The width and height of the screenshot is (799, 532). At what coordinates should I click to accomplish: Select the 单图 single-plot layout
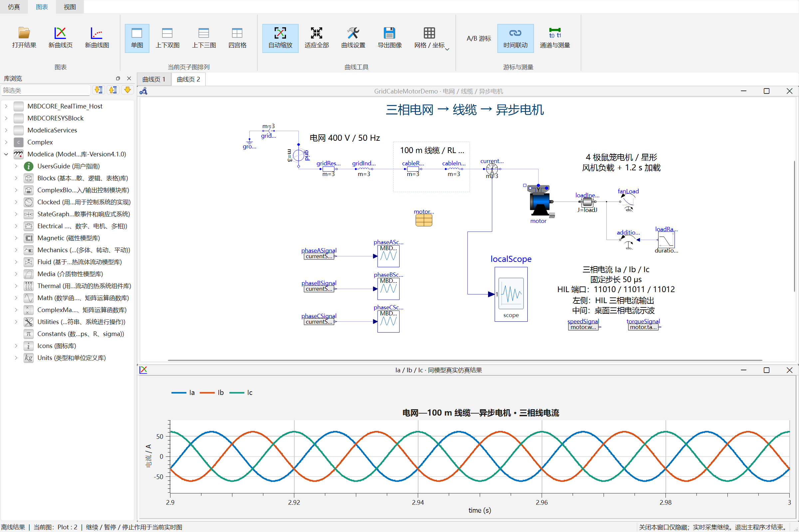(137, 38)
